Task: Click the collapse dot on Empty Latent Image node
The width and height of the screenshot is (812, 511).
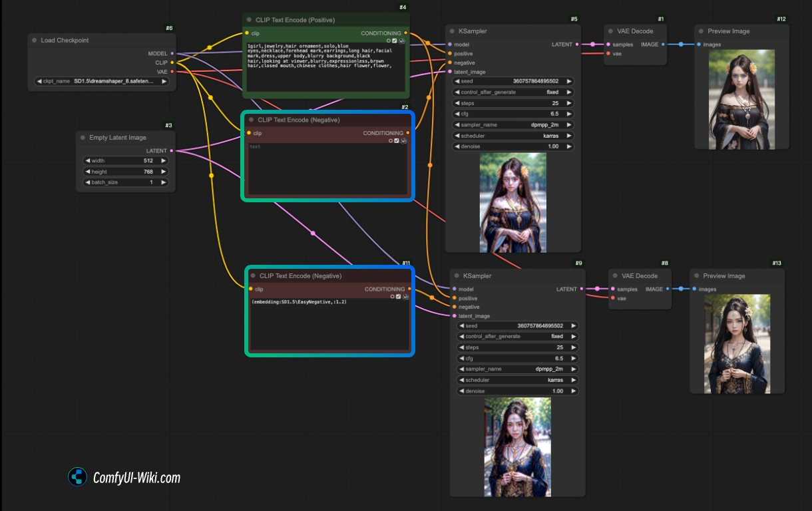Action: (83, 138)
